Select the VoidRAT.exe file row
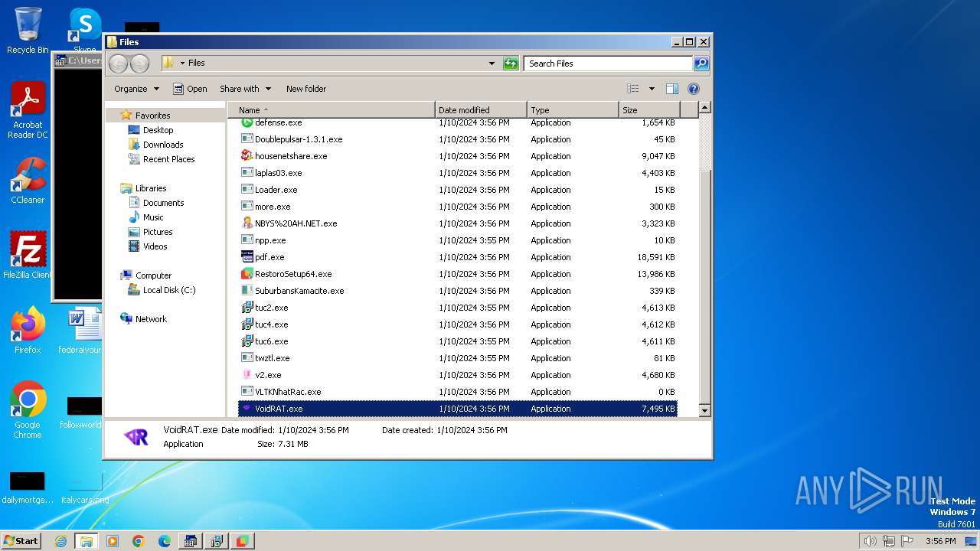 [458, 409]
